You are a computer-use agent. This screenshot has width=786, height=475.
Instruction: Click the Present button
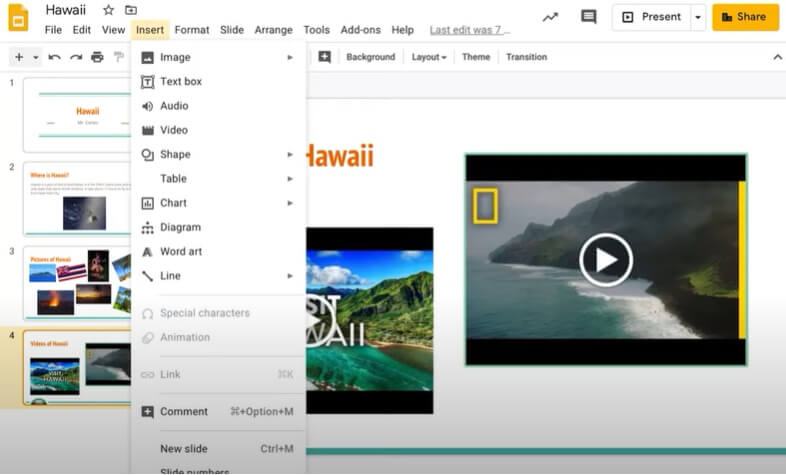click(x=652, y=17)
